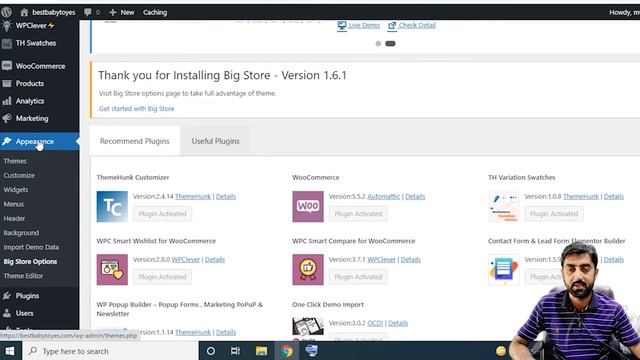The width and height of the screenshot is (640, 360).
Task: Open File Explorer from taskbar
Action: 261,351
